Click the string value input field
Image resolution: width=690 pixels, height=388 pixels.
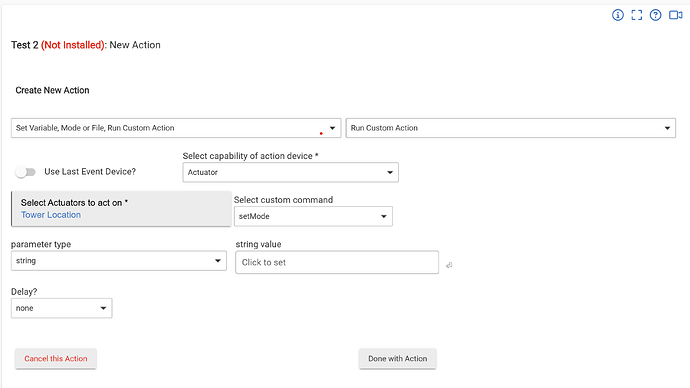pos(337,262)
